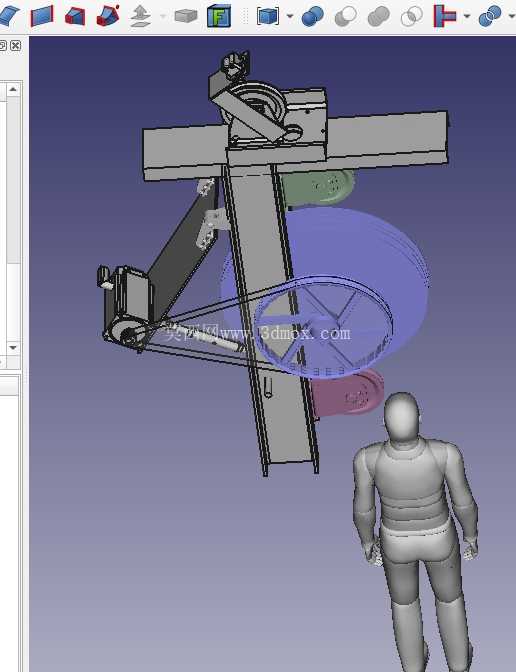Click the Boolean operation two-spheres icon
516x672 pixels.
point(313,16)
